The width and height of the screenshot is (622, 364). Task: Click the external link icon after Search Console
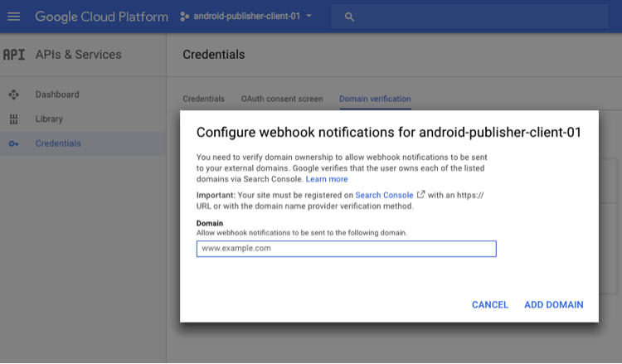pyautogui.click(x=420, y=195)
